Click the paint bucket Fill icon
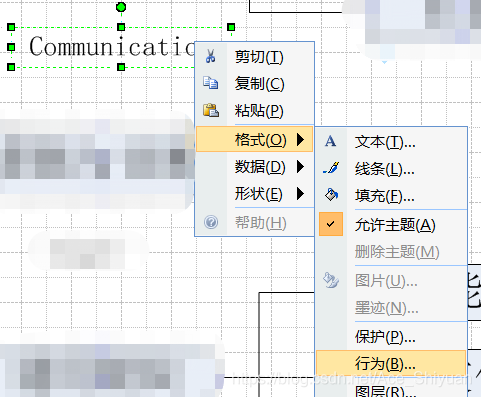481x397 pixels. (x=331, y=195)
